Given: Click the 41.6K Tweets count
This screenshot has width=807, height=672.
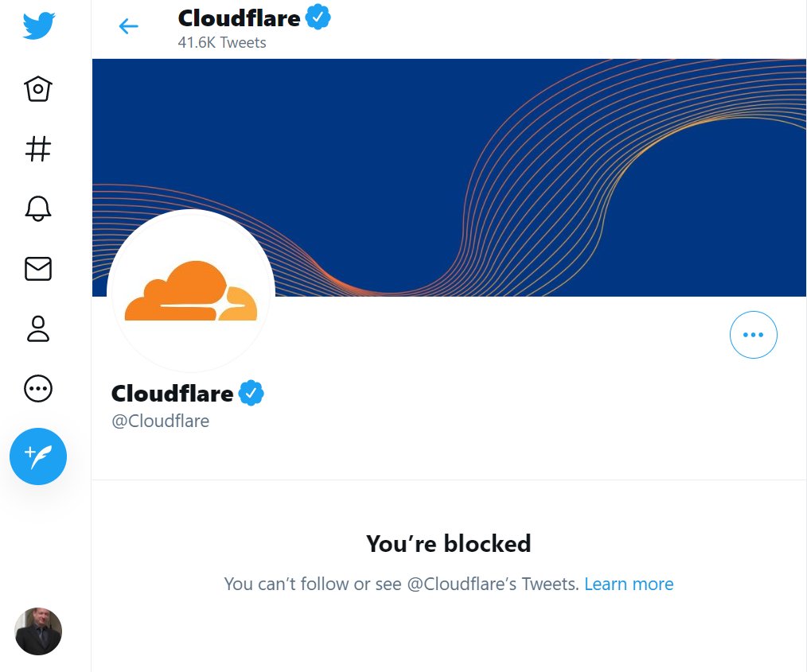Looking at the screenshot, I should 222,43.
